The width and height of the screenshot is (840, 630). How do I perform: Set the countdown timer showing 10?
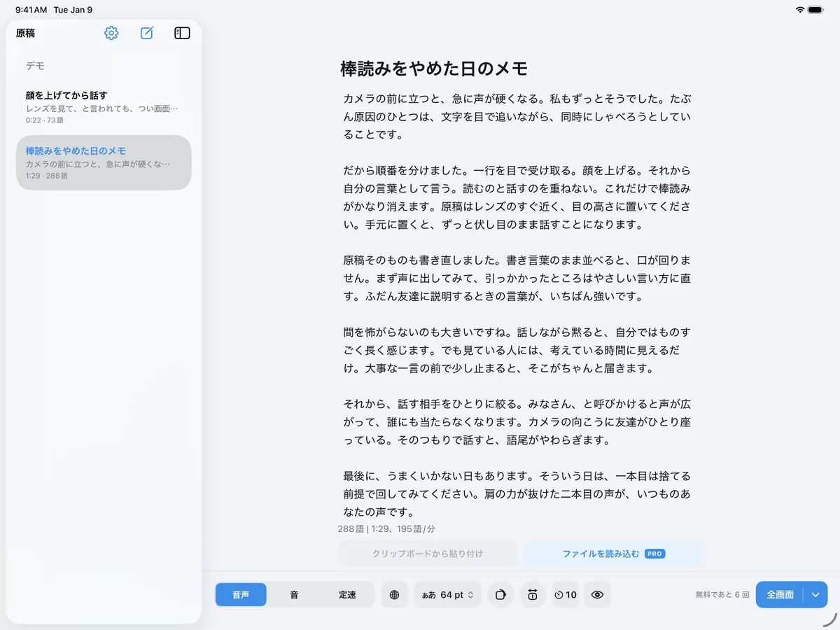click(565, 595)
